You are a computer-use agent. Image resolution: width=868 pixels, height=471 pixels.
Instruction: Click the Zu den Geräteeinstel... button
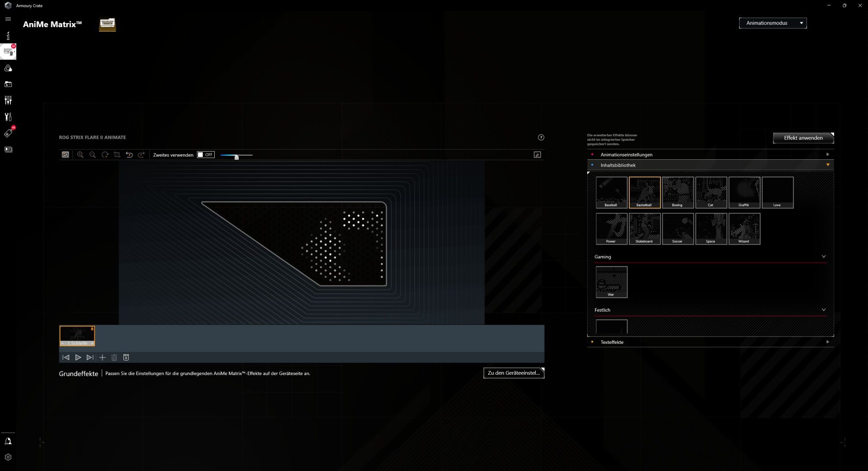point(514,373)
